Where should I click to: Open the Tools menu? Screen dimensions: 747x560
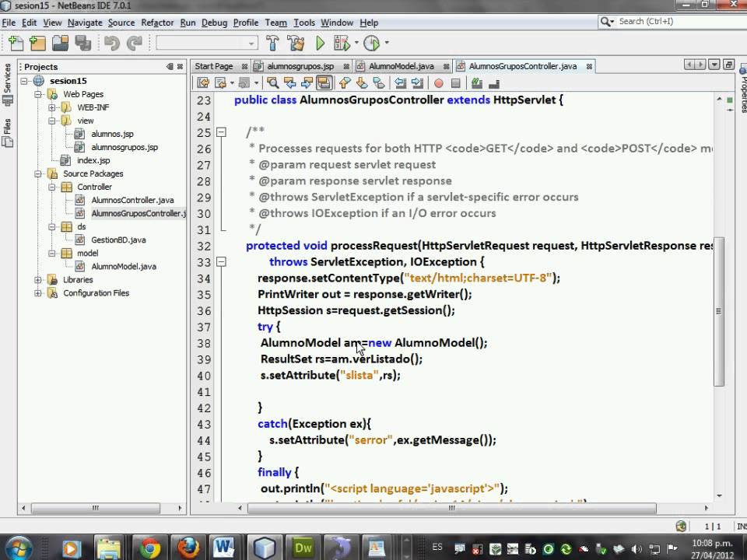(x=304, y=23)
